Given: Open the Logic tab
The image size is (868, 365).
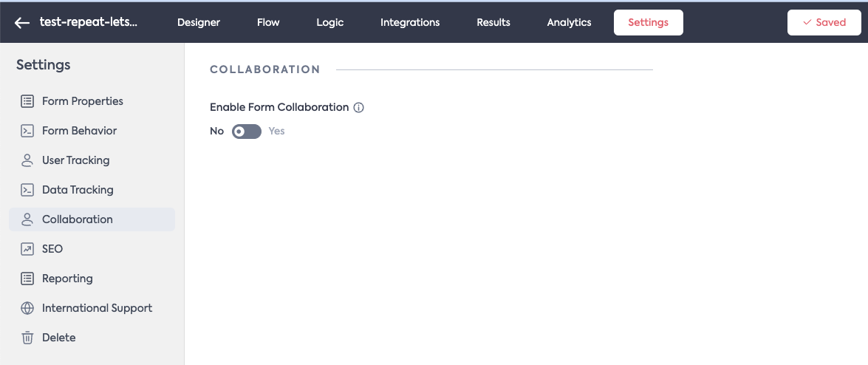Looking at the screenshot, I should (x=329, y=22).
